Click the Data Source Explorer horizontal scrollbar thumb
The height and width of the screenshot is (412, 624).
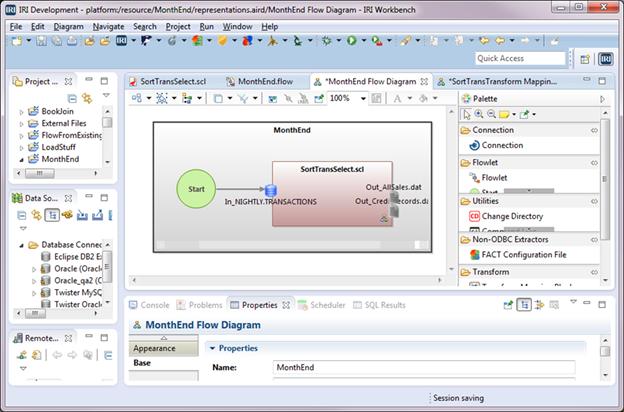(x=35, y=314)
